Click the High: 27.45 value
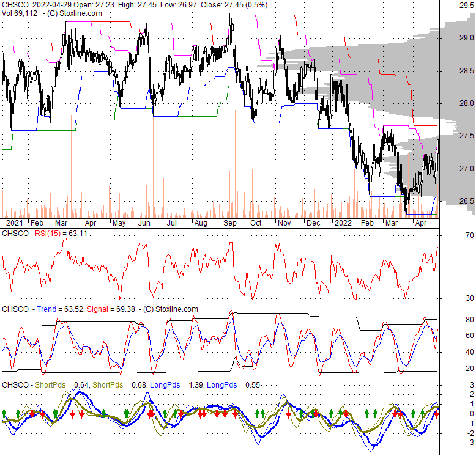 pos(138,5)
